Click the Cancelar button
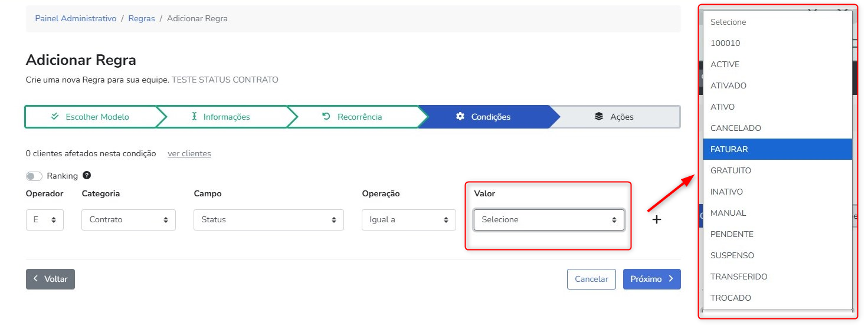Screen dimensions: 868x329 point(591,279)
